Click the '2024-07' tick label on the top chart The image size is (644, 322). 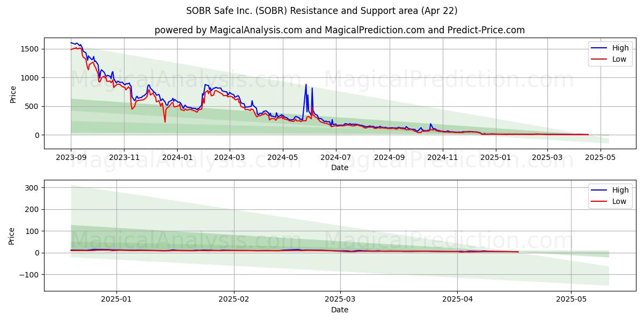click(336, 157)
